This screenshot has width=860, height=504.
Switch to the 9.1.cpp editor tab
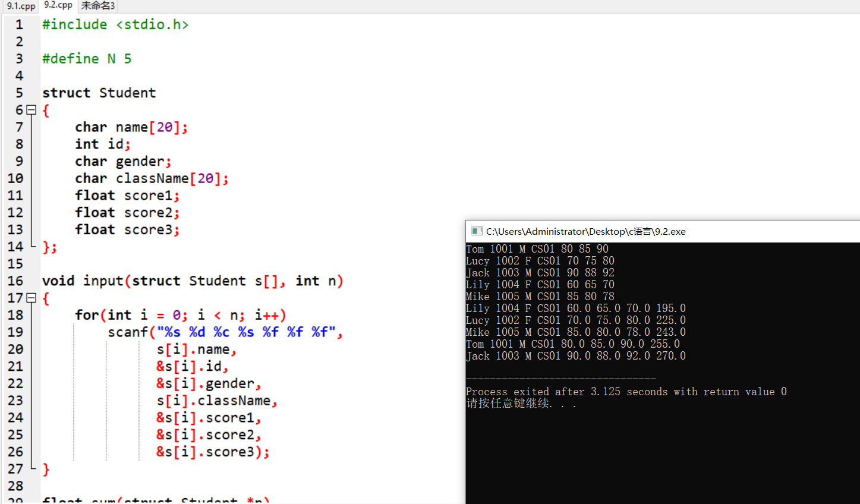click(x=21, y=6)
